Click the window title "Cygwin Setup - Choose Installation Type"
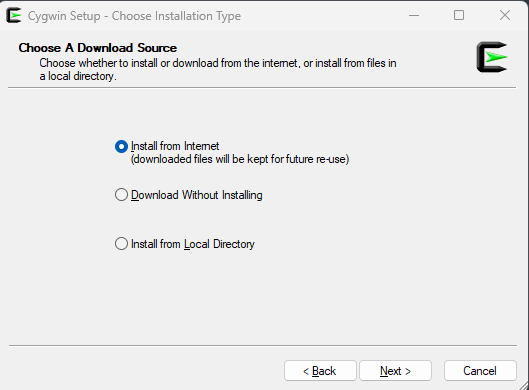The height and width of the screenshot is (390, 529). click(x=134, y=16)
